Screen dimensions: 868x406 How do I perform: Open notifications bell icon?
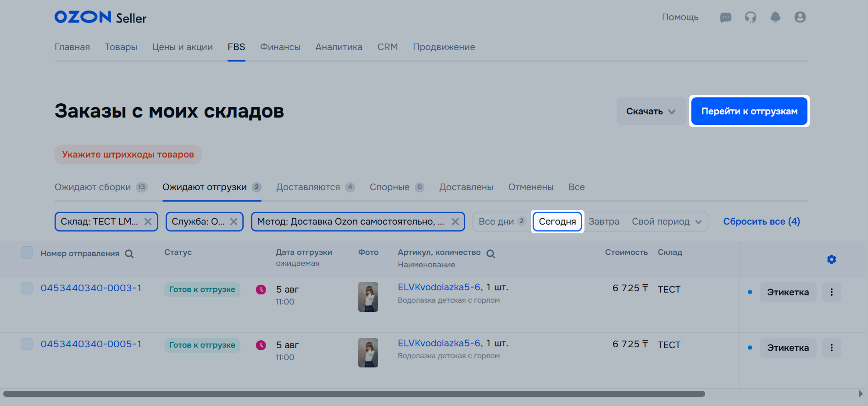pyautogui.click(x=775, y=17)
